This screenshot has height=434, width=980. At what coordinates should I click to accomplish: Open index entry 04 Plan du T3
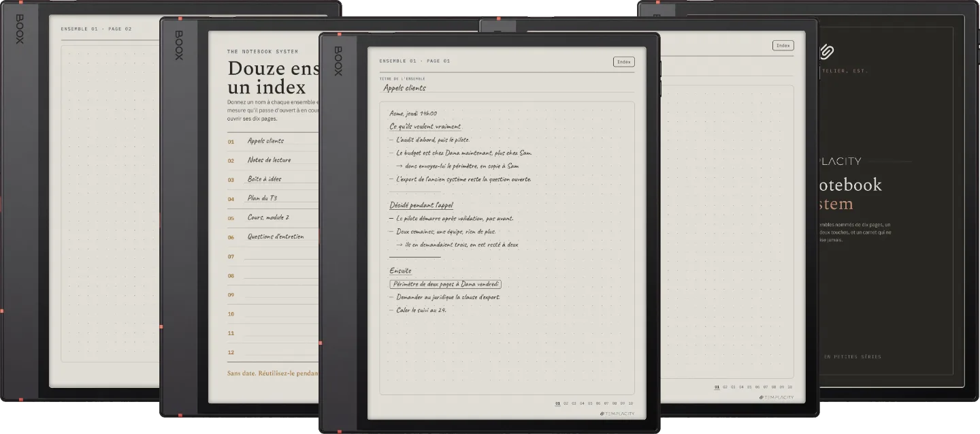[273, 199]
